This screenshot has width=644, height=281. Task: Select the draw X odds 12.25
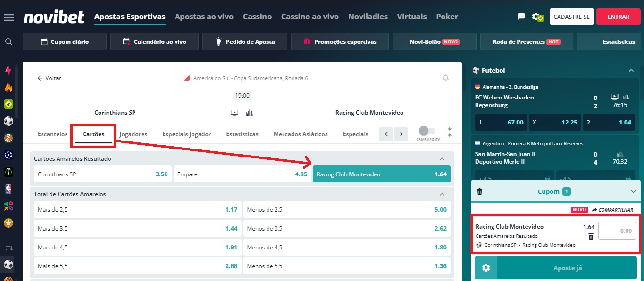[x=555, y=122]
